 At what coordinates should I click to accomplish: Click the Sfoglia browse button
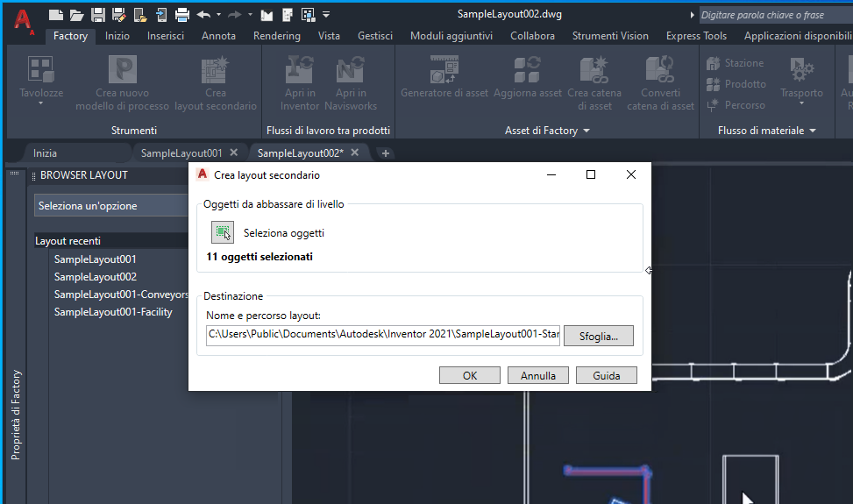[599, 336]
